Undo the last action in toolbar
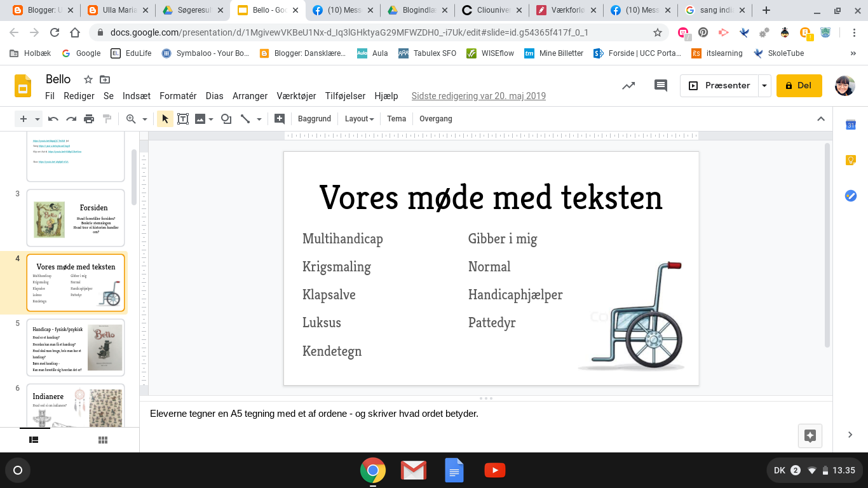868x488 pixels. pos(53,119)
